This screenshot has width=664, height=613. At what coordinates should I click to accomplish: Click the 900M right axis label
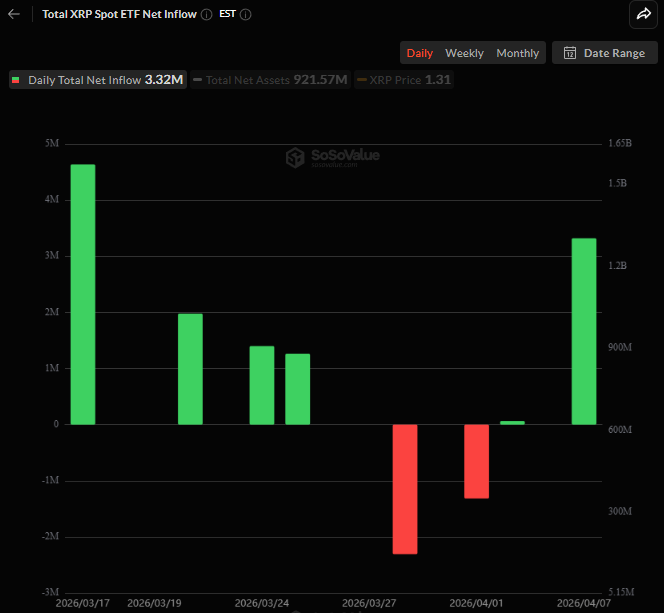click(620, 347)
